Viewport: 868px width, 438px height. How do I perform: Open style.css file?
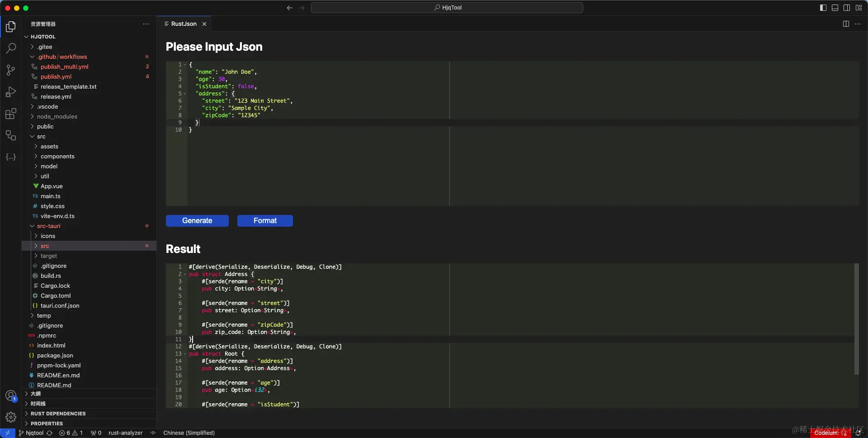[89, 206]
